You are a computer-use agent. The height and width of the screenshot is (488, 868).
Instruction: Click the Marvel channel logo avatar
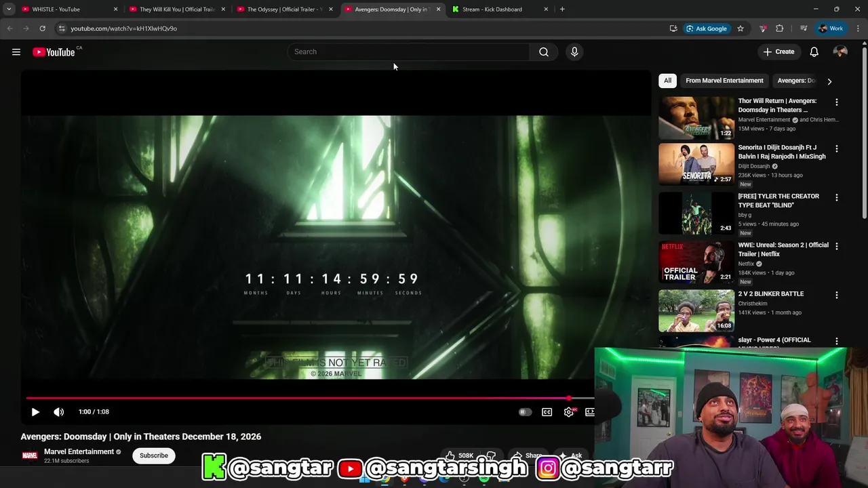click(30, 455)
